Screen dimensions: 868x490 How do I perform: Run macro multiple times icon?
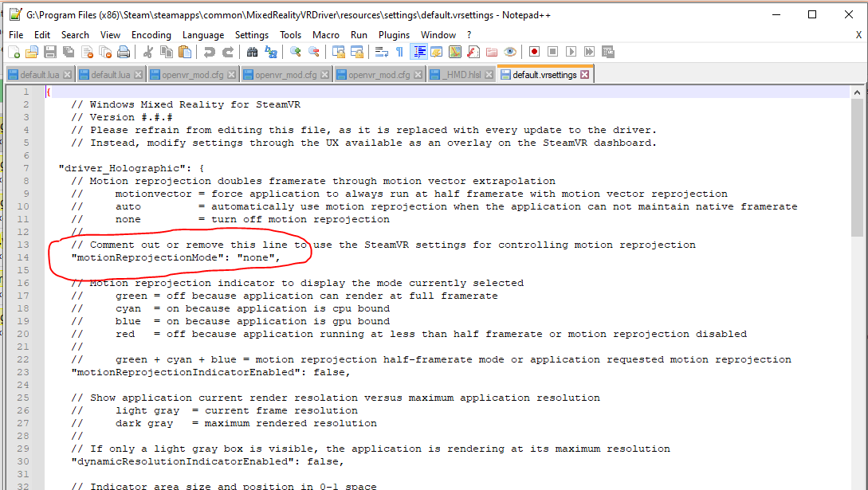pyautogui.click(x=590, y=52)
